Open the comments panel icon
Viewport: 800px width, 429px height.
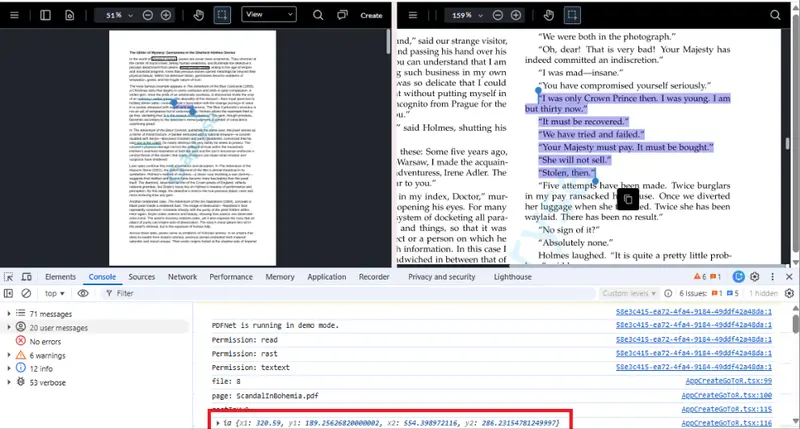click(x=342, y=15)
